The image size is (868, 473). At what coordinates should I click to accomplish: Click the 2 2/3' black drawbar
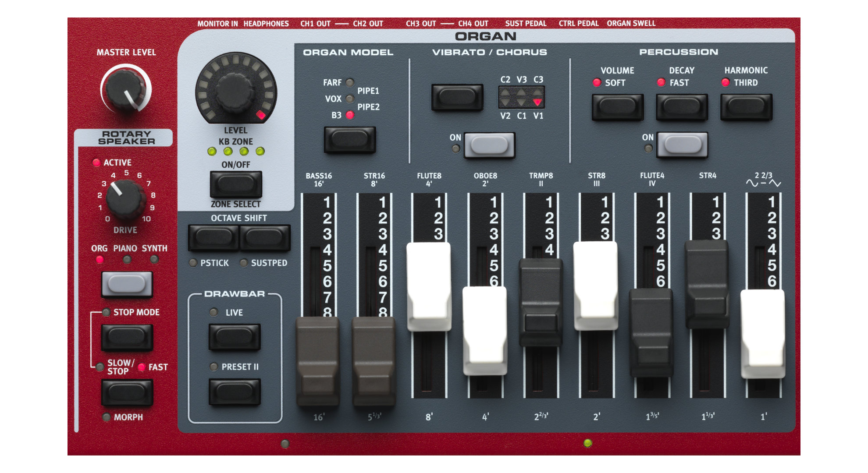[541, 302]
